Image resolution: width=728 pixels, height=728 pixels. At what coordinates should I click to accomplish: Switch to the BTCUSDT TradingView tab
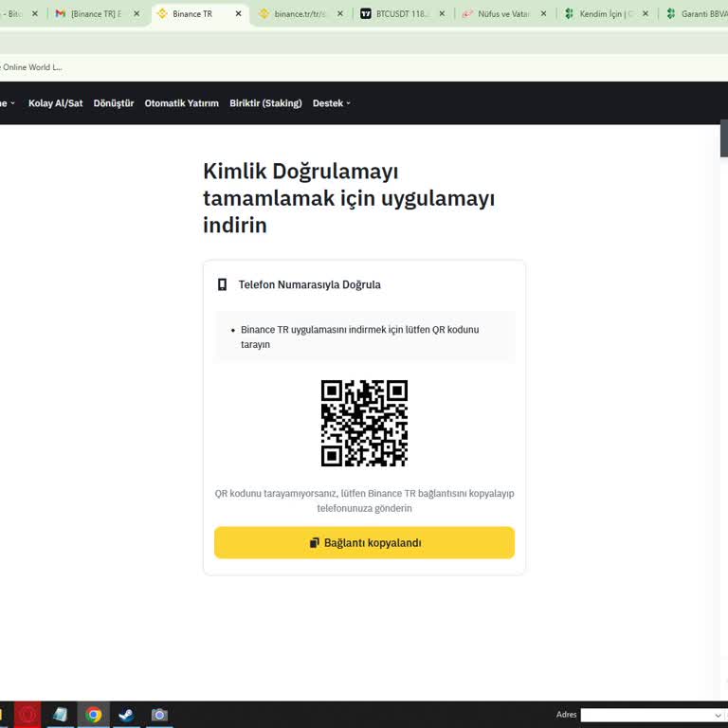pyautogui.click(x=402, y=14)
